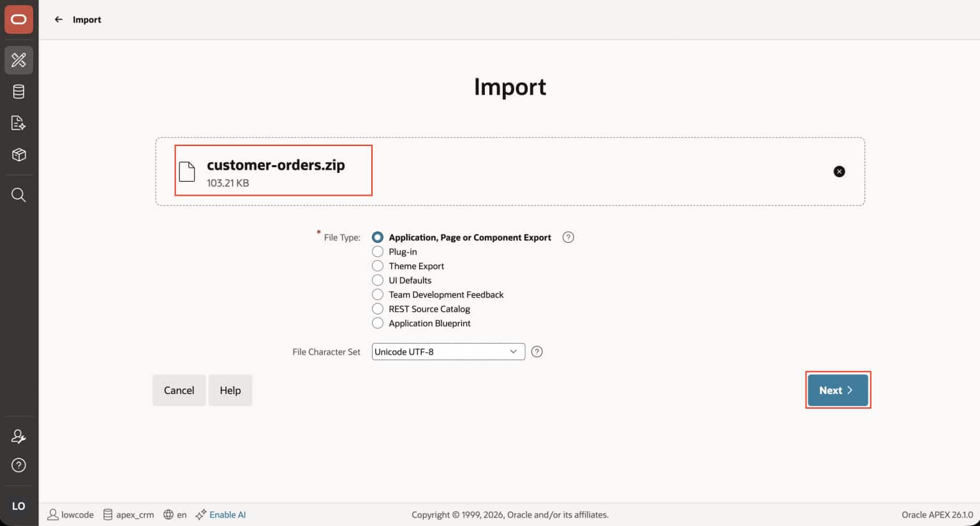980x526 pixels.
Task: Open the Gallery cube icon
Action: pos(19,155)
